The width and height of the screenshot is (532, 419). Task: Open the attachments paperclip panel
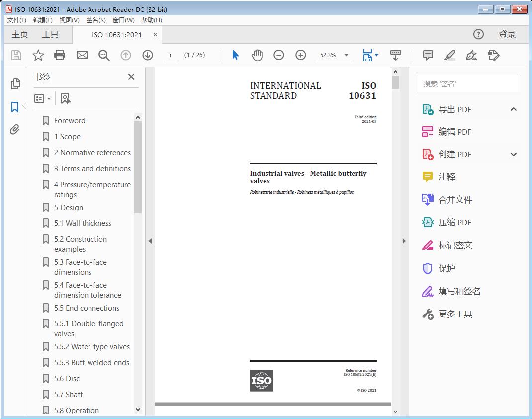pyautogui.click(x=15, y=130)
